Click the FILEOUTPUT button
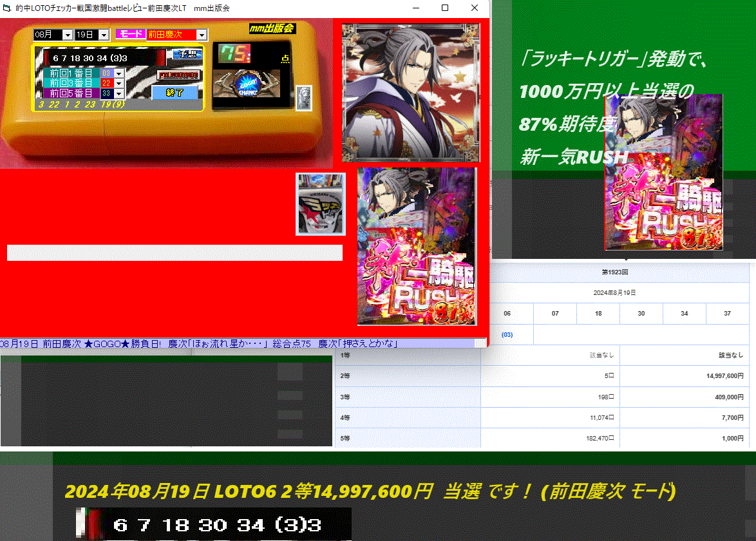Screen dimensions: 756x541 (x=179, y=75)
